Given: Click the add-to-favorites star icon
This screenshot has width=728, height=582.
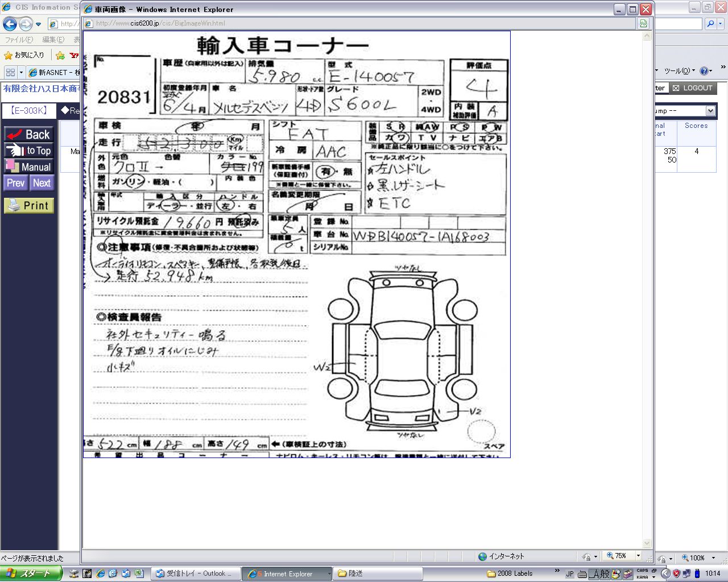Looking at the screenshot, I should [60, 55].
